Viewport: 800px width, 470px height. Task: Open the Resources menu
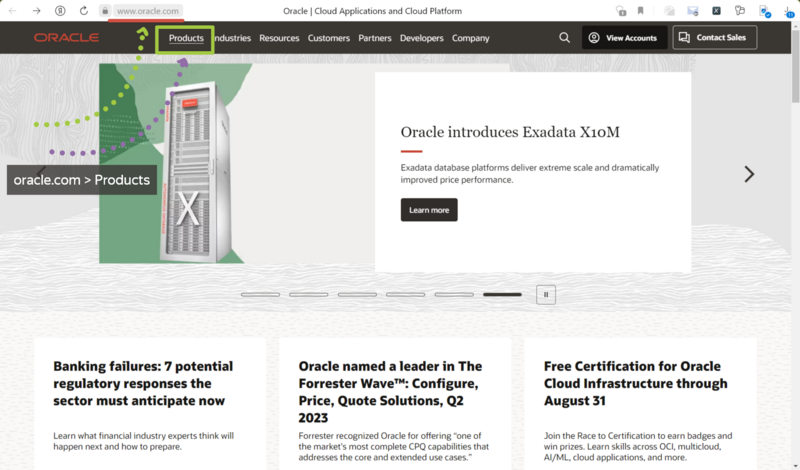279,38
